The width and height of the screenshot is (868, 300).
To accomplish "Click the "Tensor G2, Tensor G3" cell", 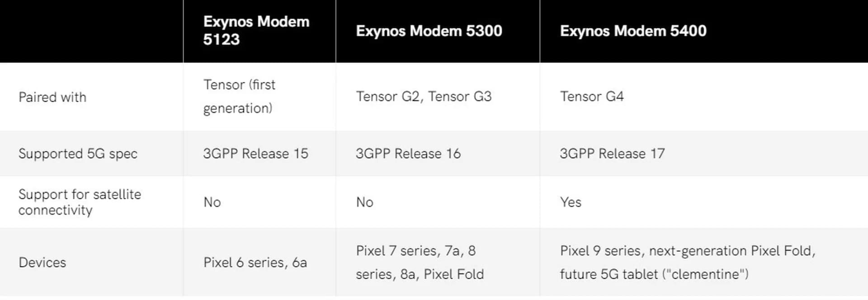I will 424,96.
